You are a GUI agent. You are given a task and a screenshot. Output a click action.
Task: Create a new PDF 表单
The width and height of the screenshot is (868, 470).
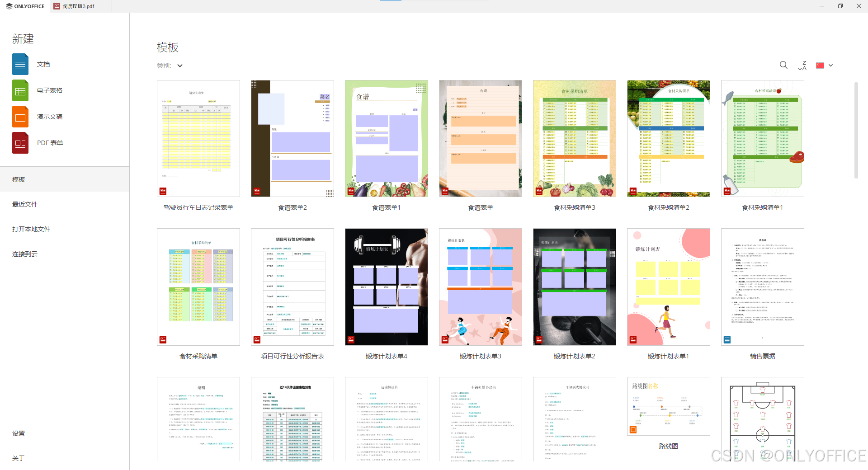38,143
